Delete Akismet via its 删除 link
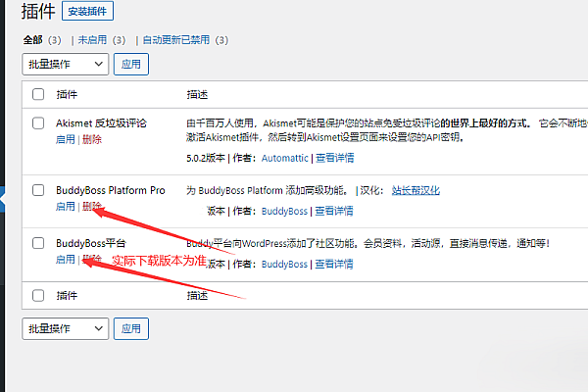The width and height of the screenshot is (588, 392). coord(92,139)
